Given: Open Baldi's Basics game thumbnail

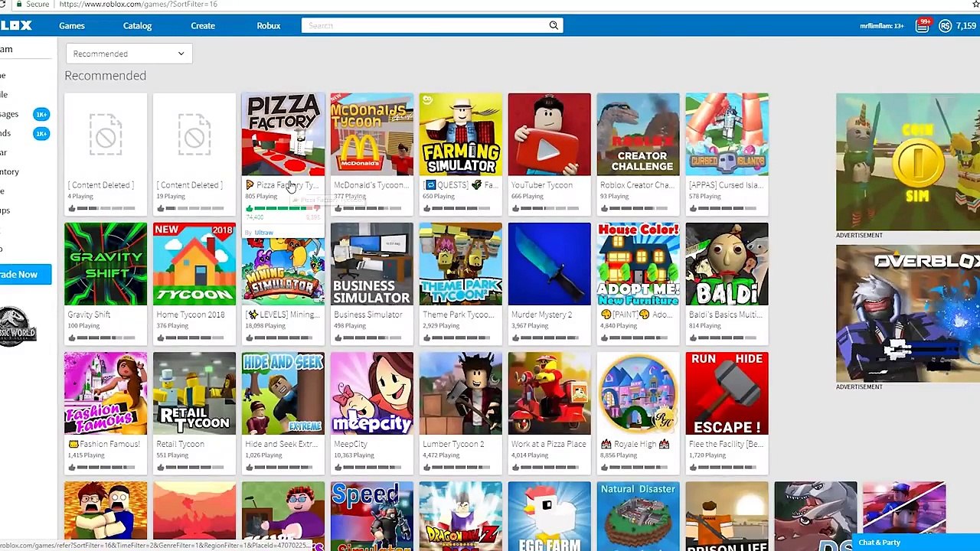Looking at the screenshot, I should point(727,264).
